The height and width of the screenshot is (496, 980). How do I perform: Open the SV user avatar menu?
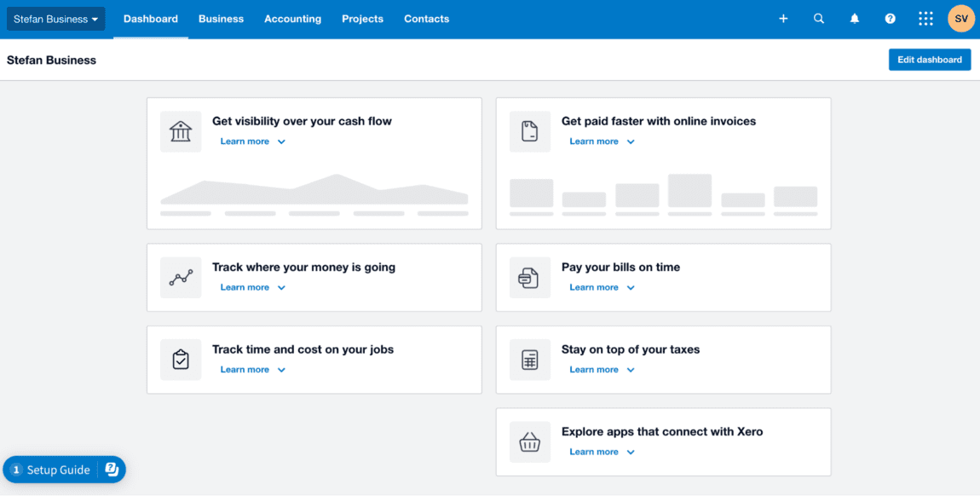click(x=961, y=19)
